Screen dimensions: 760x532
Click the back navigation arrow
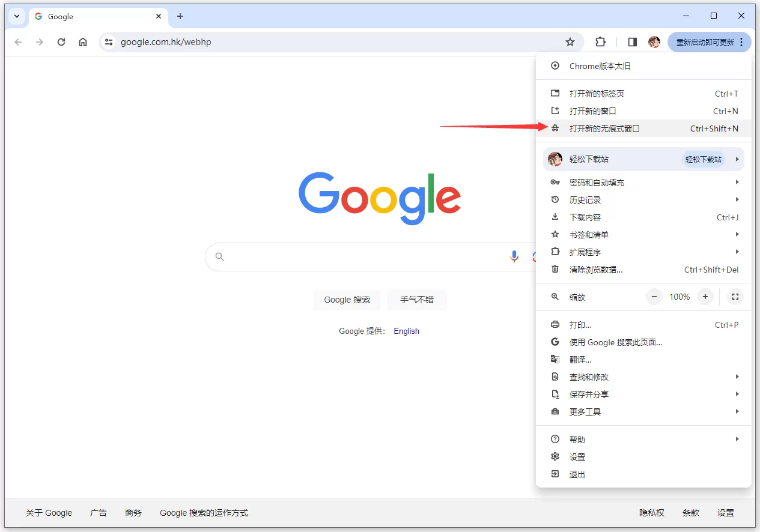click(x=18, y=42)
